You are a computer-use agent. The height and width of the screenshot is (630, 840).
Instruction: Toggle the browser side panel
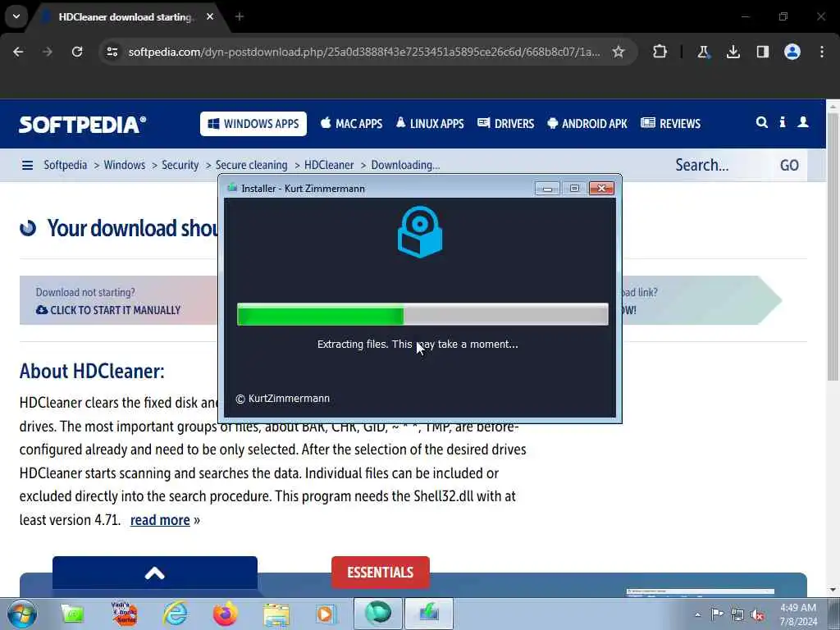click(x=762, y=52)
